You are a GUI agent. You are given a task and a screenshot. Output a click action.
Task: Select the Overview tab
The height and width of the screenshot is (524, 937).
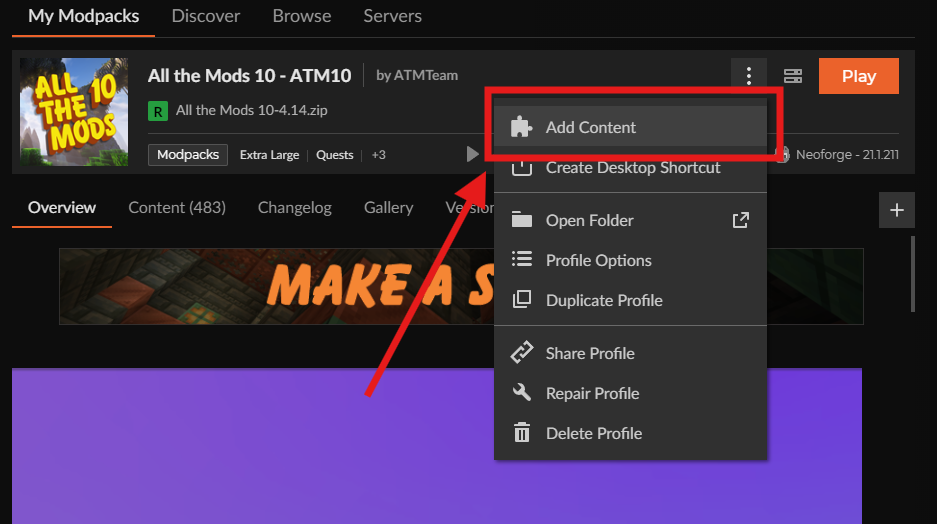[62, 207]
